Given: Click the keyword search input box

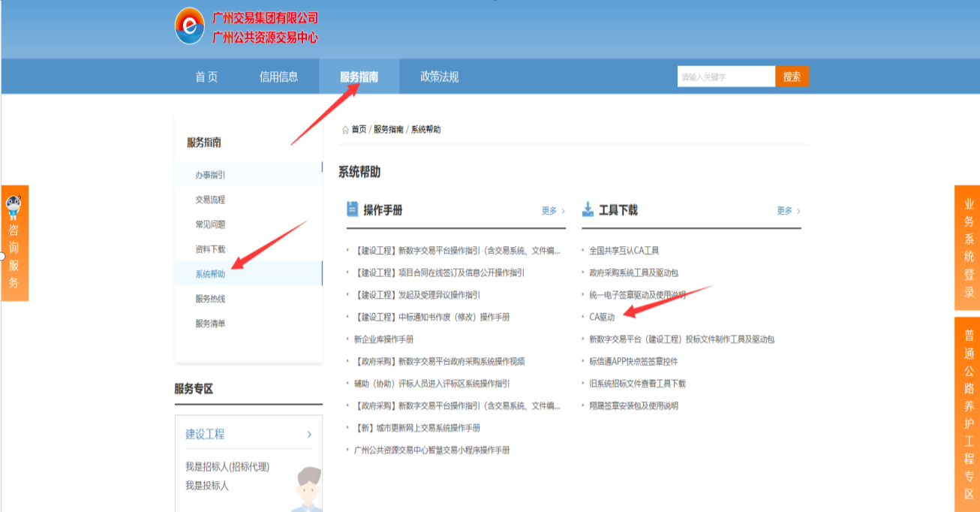Looking at the screenshot, I should coord(724,76).
